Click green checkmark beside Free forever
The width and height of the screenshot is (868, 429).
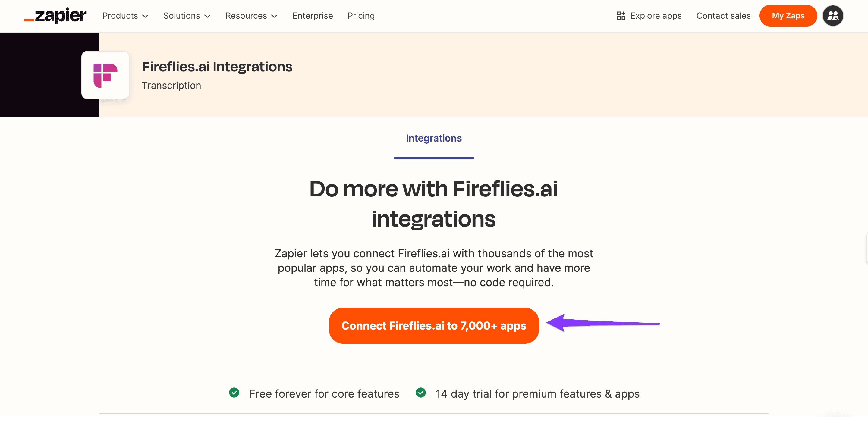[x=234, y=393]
